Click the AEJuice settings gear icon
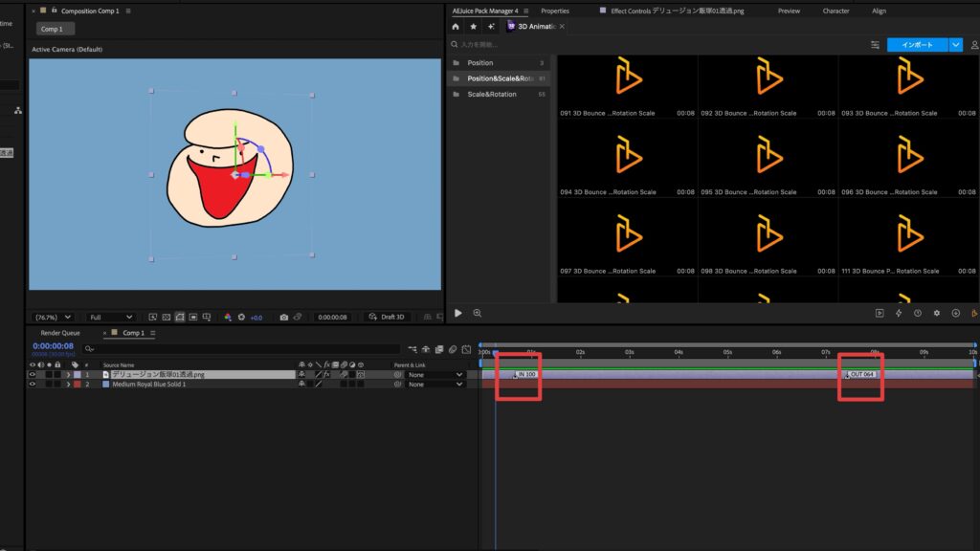Image resolution: width=980 pixels, height=551 pixels. (937, 313)
